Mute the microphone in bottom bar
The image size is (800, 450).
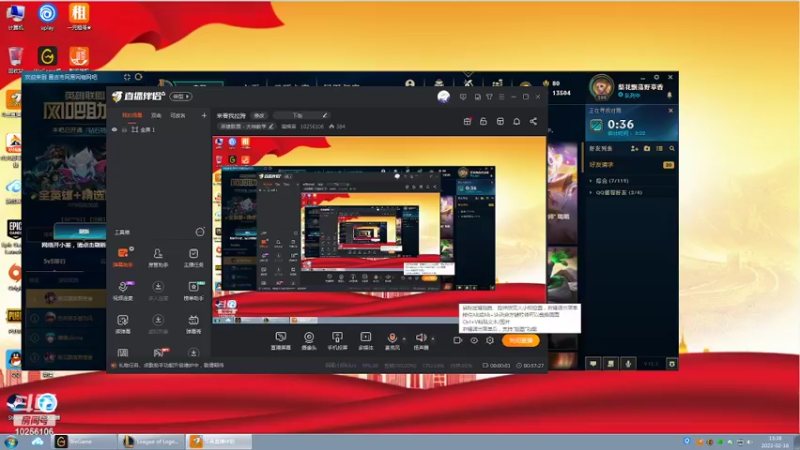(x=392, y=341)
